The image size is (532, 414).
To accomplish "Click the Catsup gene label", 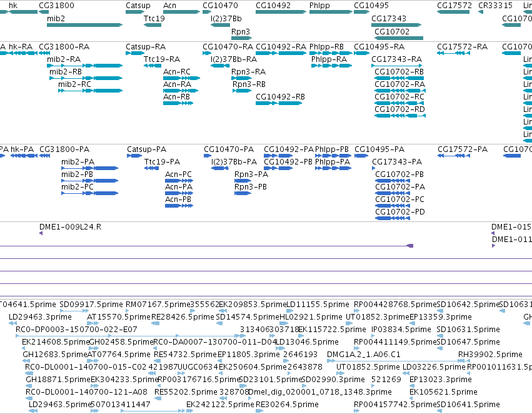I will point(138,6).
